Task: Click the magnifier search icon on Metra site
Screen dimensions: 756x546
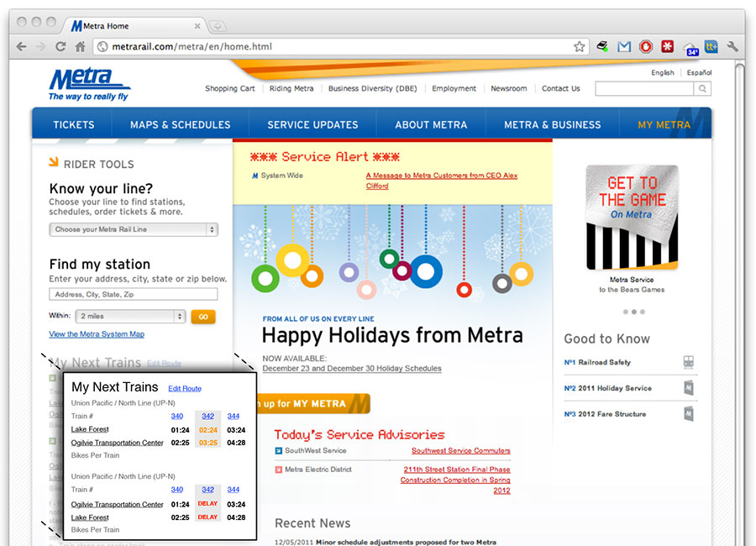Action: click(x=702, y=89)
